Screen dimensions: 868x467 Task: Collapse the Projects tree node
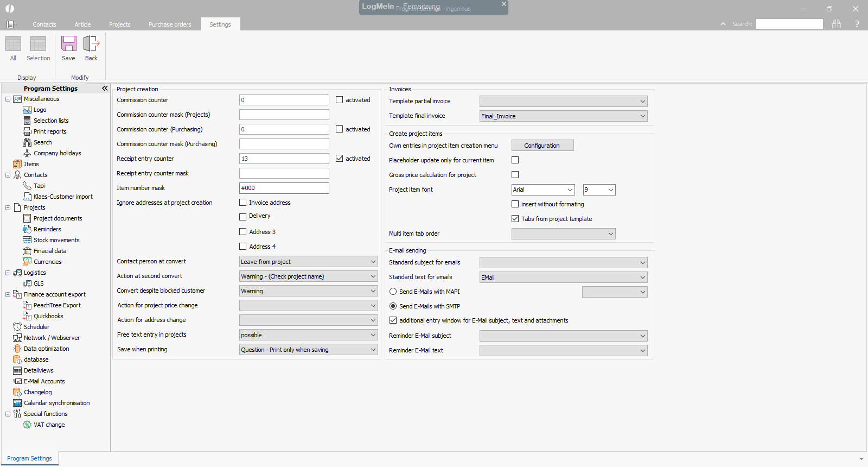8,207
